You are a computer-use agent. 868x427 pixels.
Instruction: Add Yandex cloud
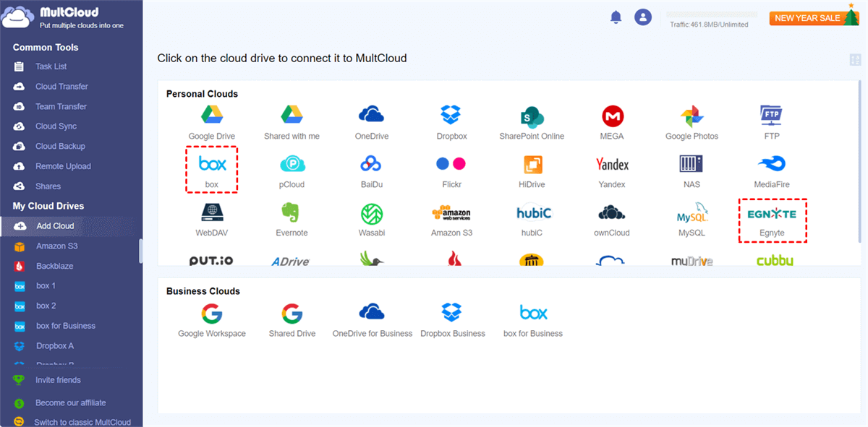tap(612, 164)
